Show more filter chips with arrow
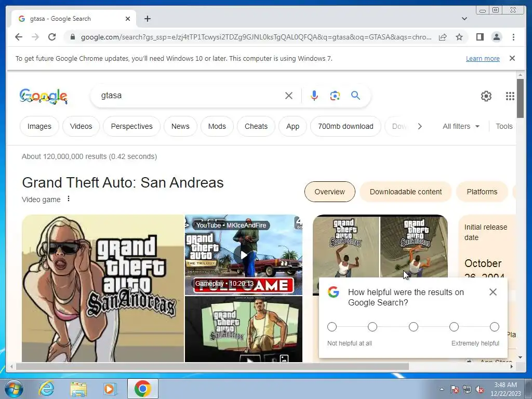The height and width of the screenshot is (399, 532). [x=420, y=126]
